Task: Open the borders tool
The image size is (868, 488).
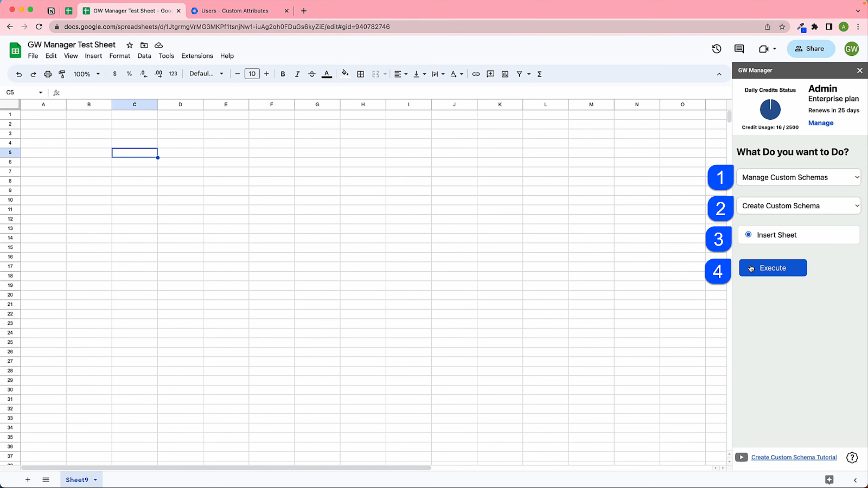Action: (360, 74)
